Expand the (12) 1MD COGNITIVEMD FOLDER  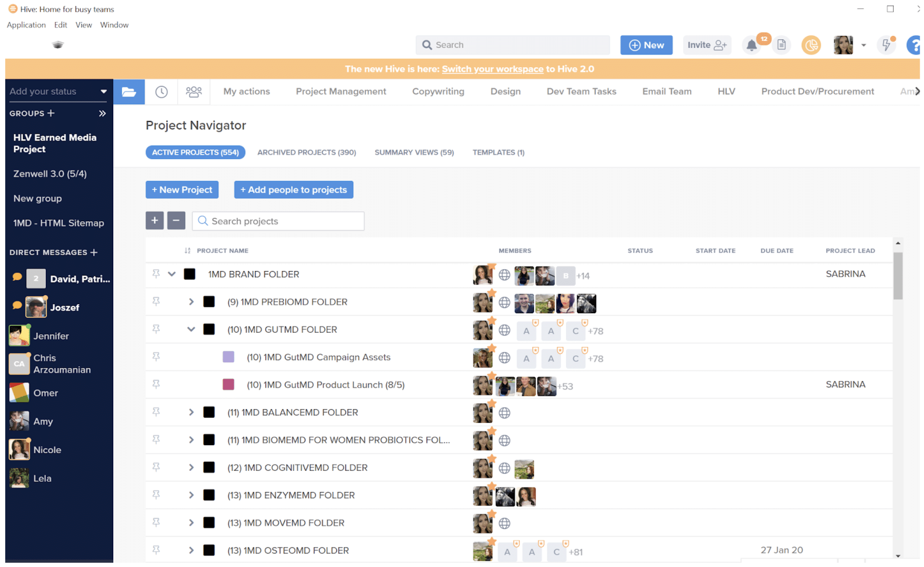[191, 468]
